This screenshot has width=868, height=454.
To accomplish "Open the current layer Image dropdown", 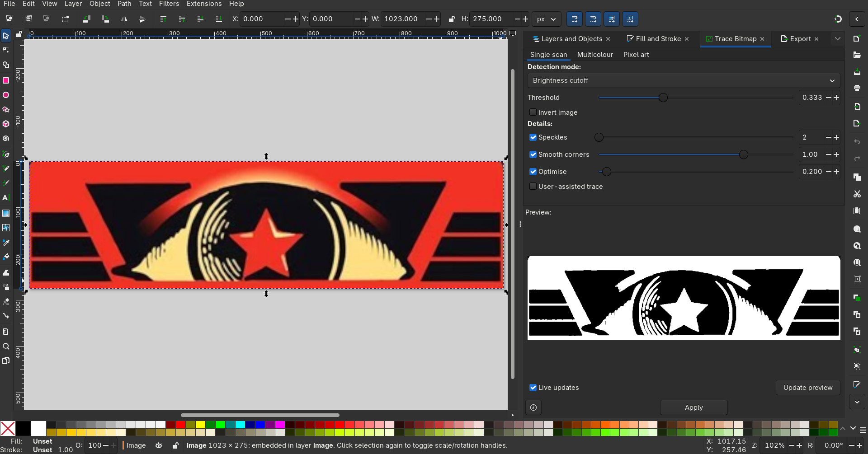I will (136, 445).
